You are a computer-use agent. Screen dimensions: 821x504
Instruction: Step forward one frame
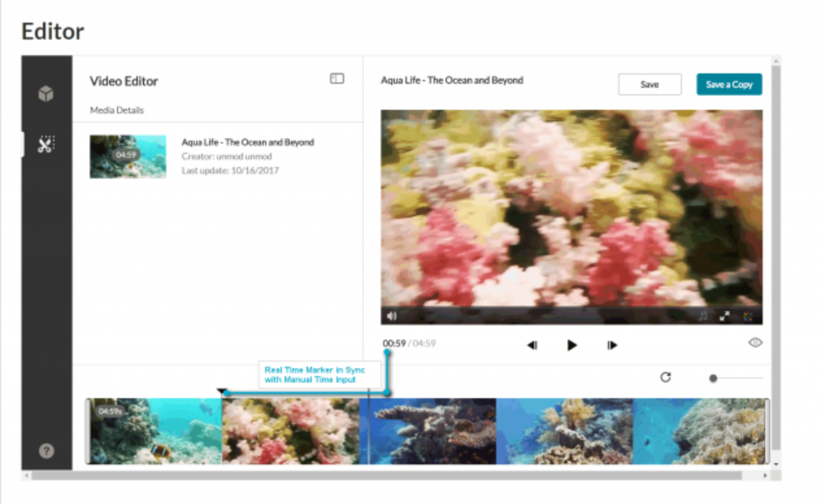tap(612, 346)
